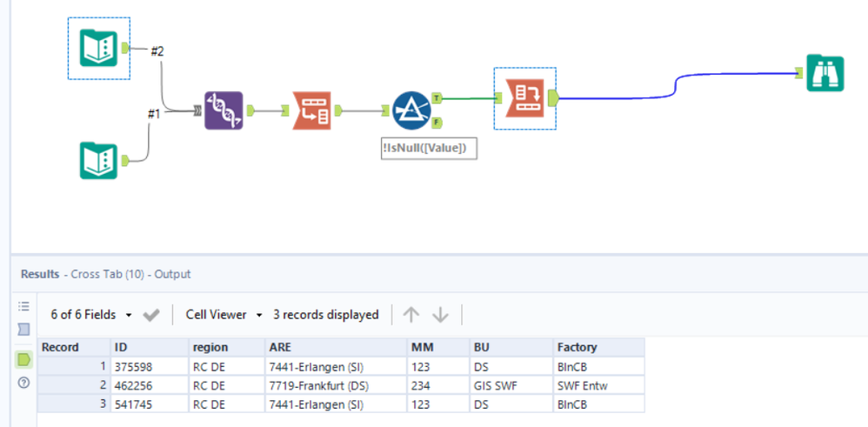Click the MM column header
This screenshot has width=868, height=427.
pos(438,347)
